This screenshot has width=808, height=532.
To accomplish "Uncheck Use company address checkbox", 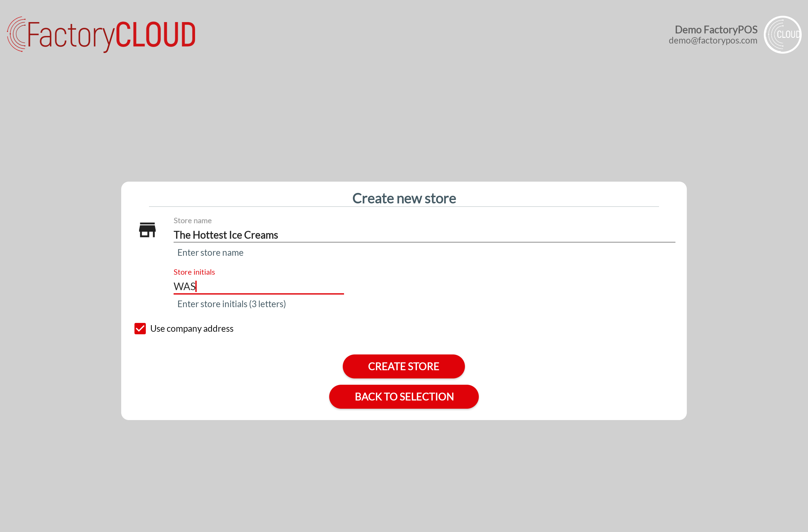I will [x=140, y=328].
